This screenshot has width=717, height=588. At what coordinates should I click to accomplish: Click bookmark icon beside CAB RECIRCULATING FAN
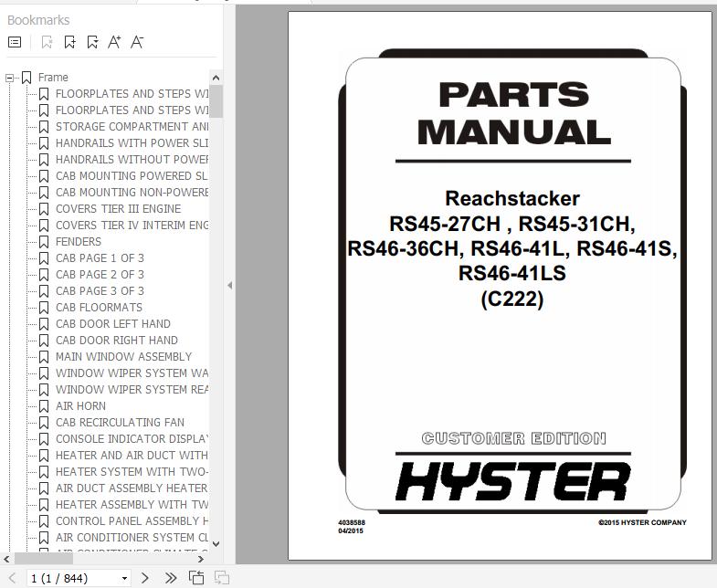click(44, 424)
